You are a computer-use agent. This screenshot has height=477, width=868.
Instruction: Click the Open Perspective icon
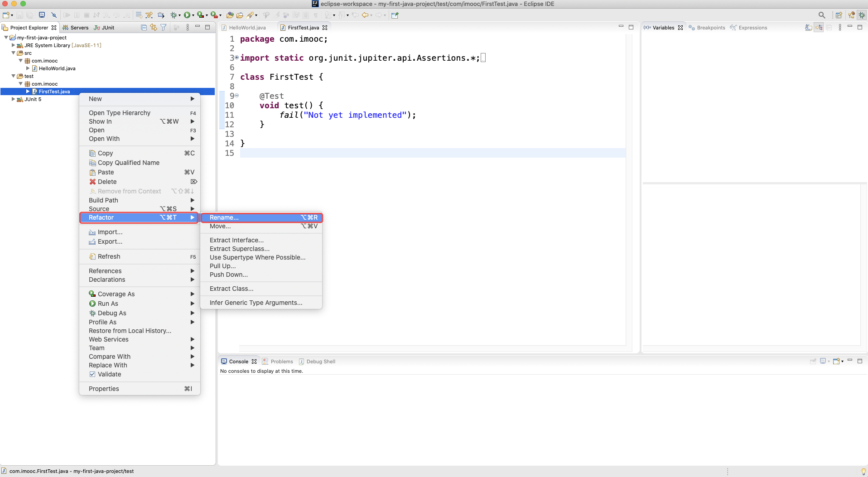(x=839, y=15)
